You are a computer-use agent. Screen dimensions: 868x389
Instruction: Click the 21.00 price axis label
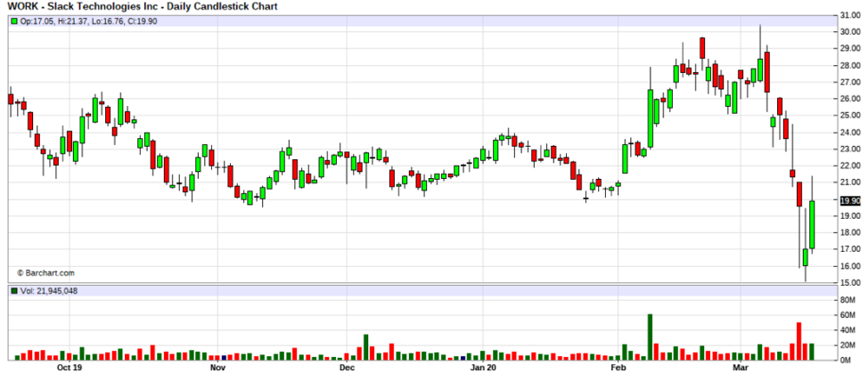click(x=850, y=182)
